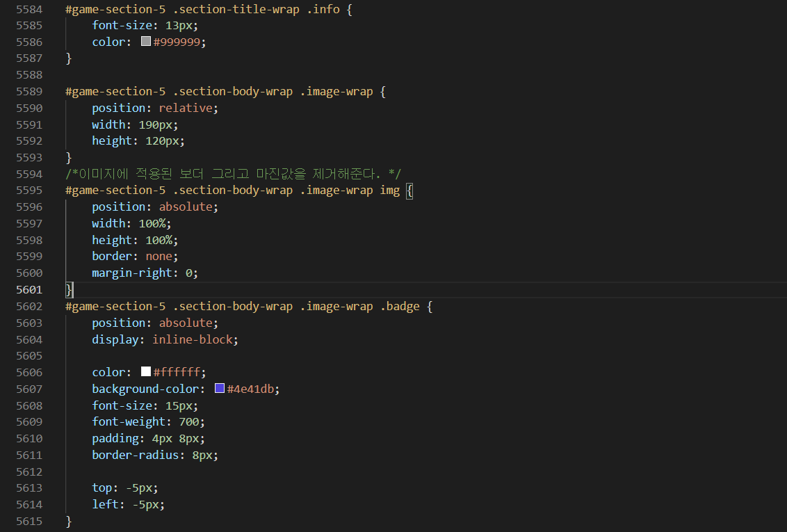The image size is (787, 532).
Task: Click the closing brace on line 5587
Action: tap(69, 58)
